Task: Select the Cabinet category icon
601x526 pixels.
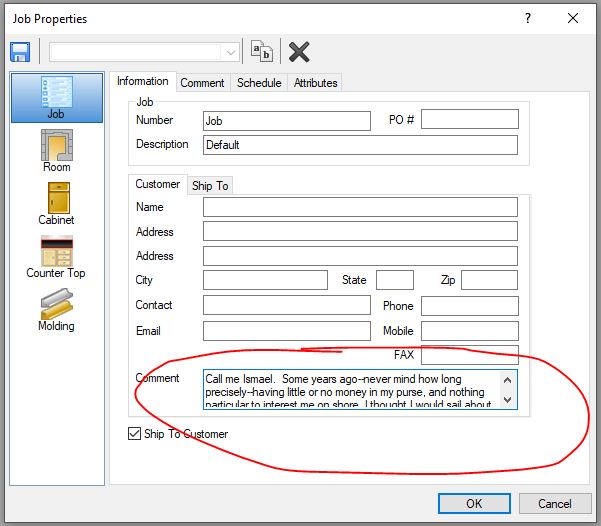Action: click(x=56, y=203)
